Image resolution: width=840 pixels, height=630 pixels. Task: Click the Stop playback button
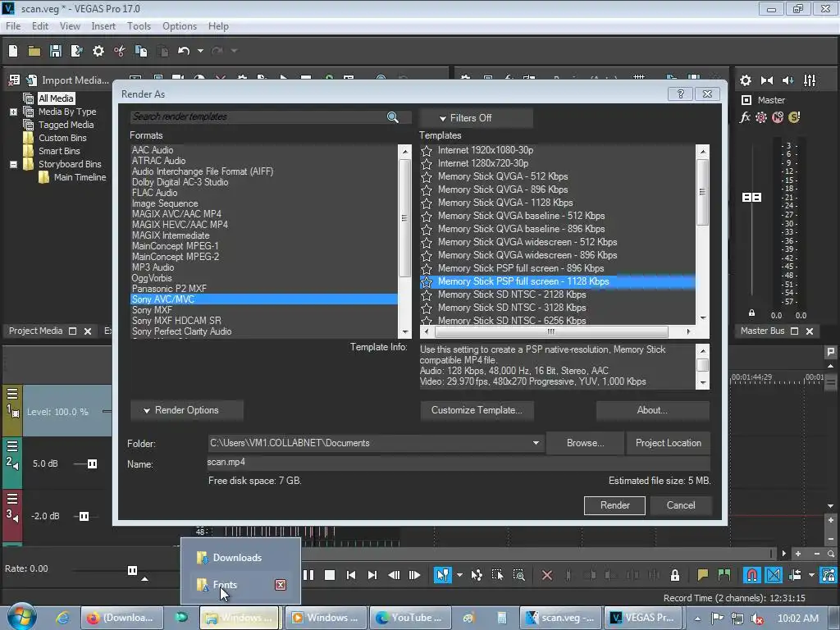[x=330, y=575]
